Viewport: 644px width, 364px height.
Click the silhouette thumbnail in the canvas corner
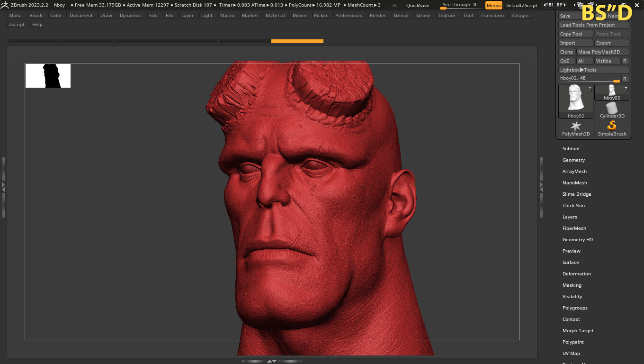48,76
